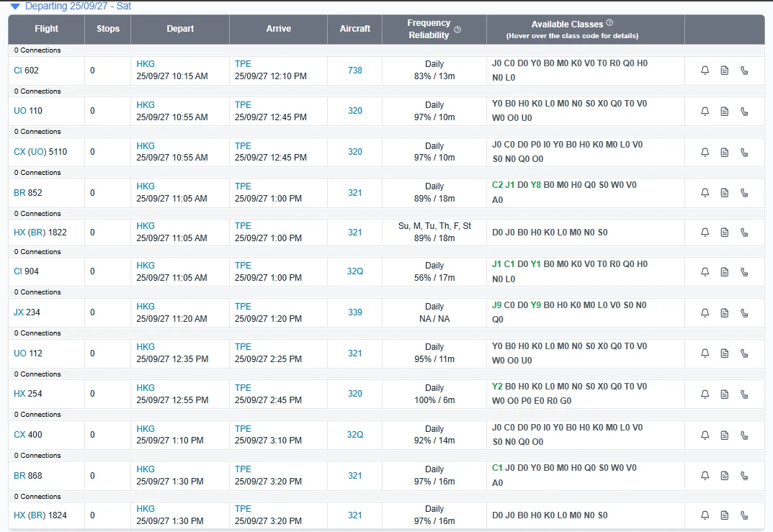This screenshot has width=773, height=532.
Task: Click the phone icon for CI 904
Action: click(x=744, y=272)
